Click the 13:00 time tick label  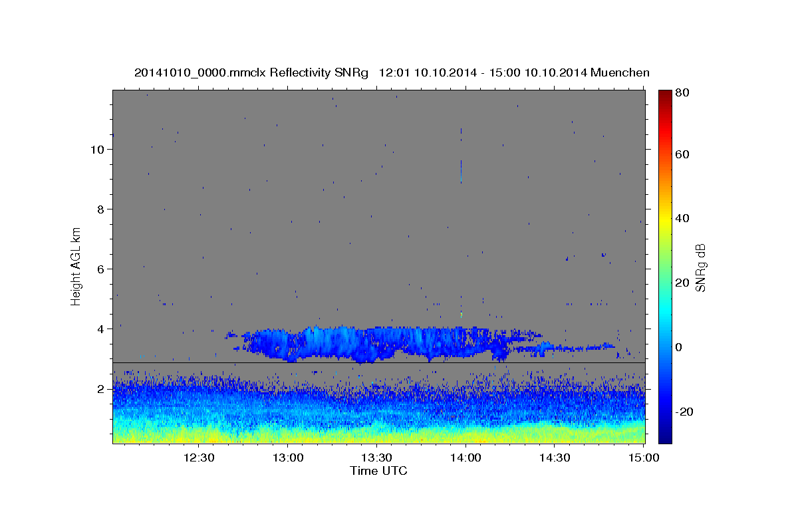click(287, 458)
